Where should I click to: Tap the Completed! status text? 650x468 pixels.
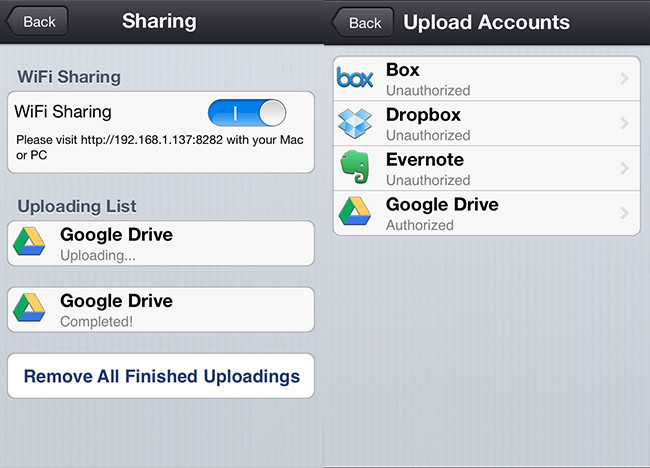coord(97,321)
